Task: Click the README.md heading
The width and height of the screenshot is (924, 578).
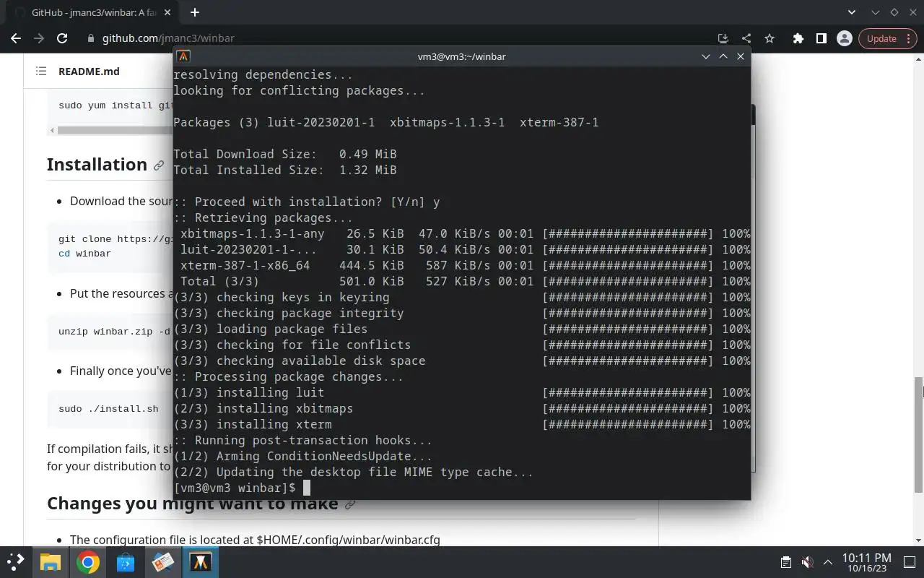Action: (89, 71)
